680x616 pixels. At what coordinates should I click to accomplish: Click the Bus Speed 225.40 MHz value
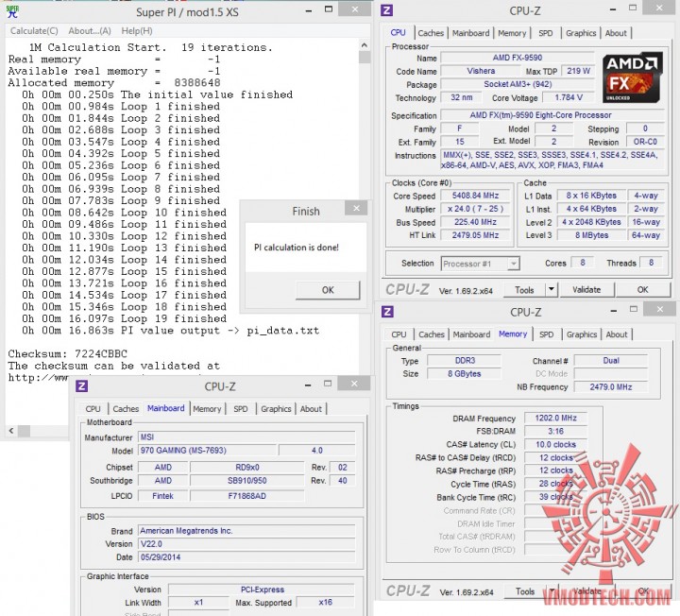[475, 222]
